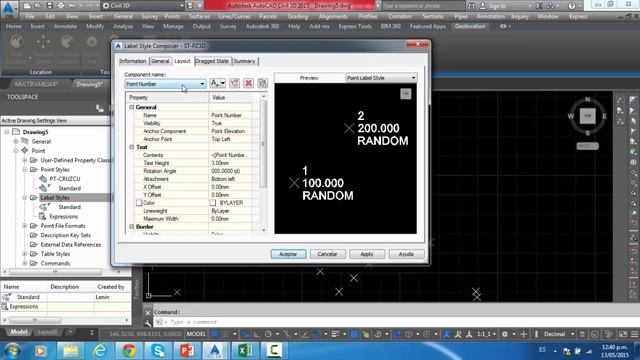Click the Expressions icon under Label Styles
640x360 pixels.
click(42, 216)
